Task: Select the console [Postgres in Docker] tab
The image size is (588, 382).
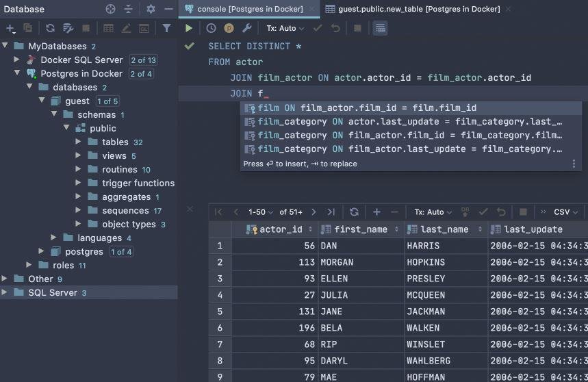Action: 248,9
